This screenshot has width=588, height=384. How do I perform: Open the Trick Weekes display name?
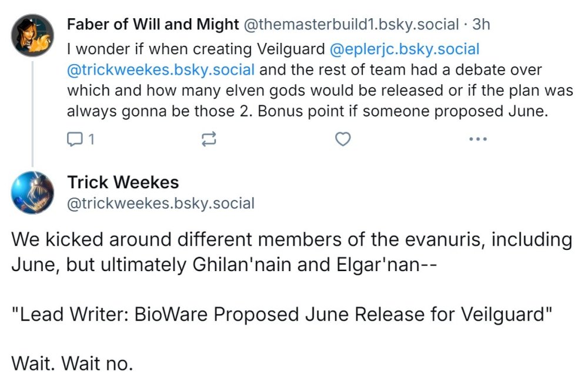123,182
